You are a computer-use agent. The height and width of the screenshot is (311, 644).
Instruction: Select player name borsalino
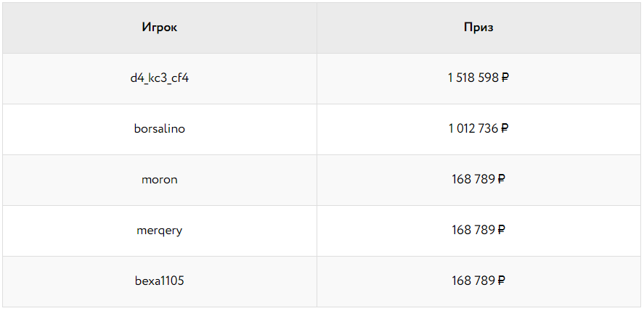point(159,129)
